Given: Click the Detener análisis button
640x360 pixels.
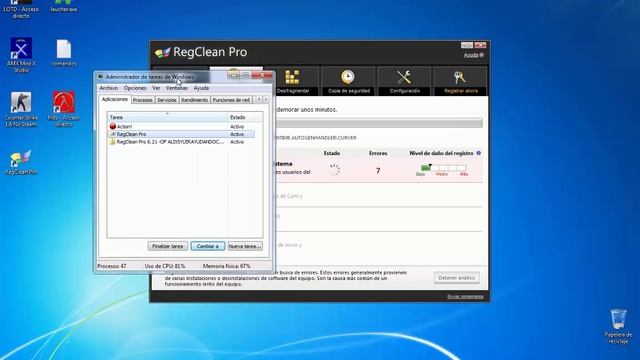Looking at the screenshot, I should [456, 278].
